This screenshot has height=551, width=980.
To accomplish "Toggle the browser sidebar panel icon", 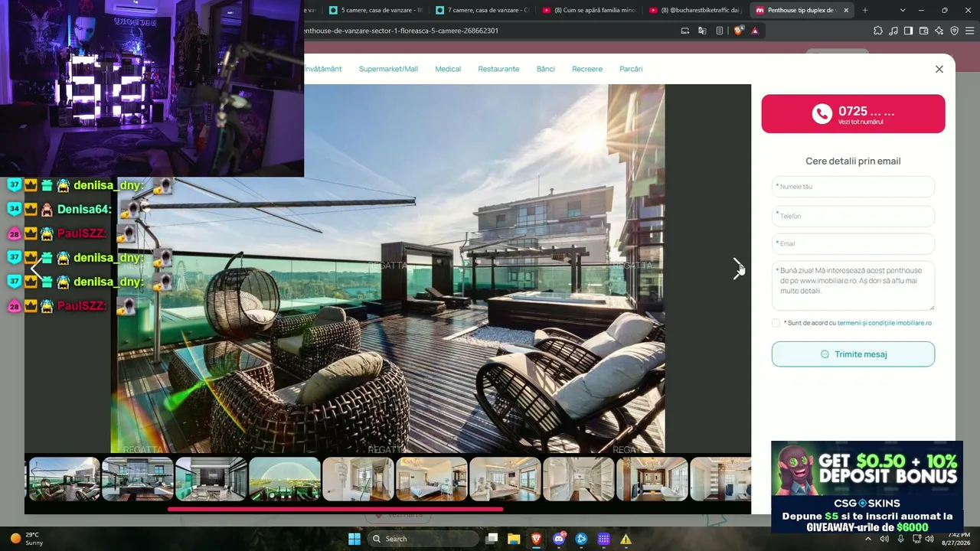I will tap(908, 31).
